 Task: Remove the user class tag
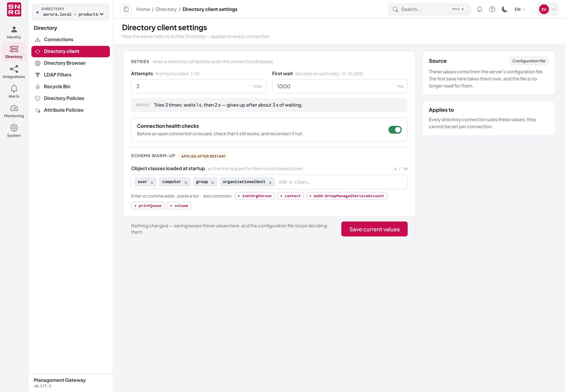pos(152,182)
